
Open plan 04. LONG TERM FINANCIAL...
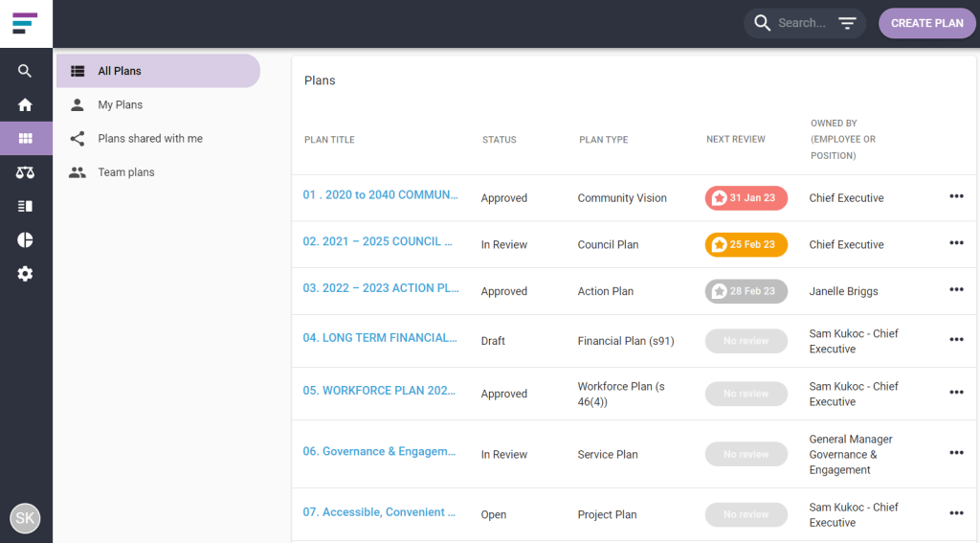pyautogui.click(x=380, y=338)
